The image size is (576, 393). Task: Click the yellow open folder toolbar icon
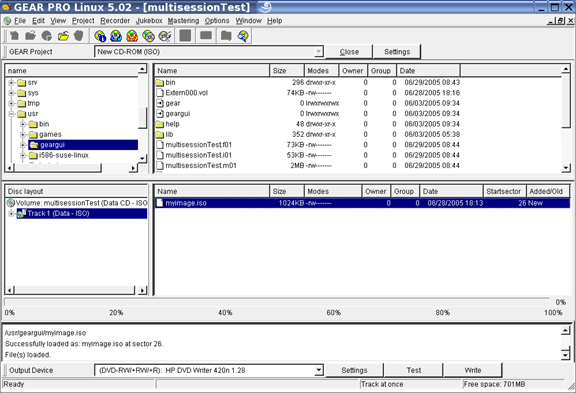[x=63, y=36]
